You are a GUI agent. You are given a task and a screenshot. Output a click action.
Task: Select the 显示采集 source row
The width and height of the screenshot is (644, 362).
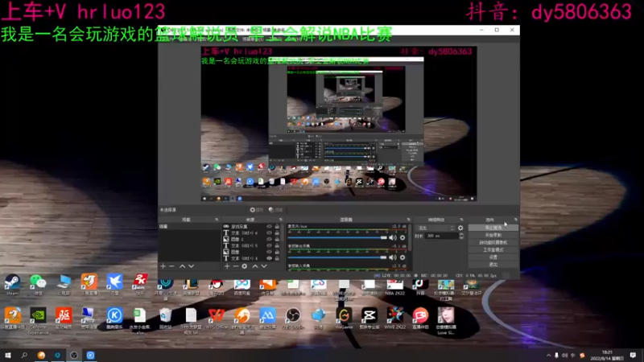pyautogui.click(x=251, y=227)
